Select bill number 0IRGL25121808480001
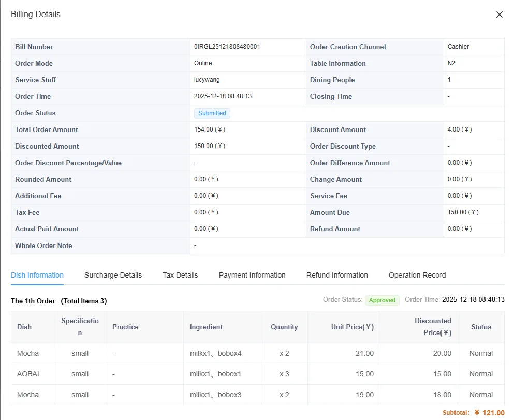Image resolution: width=514 pixels, height=420 pixels. 227,47
